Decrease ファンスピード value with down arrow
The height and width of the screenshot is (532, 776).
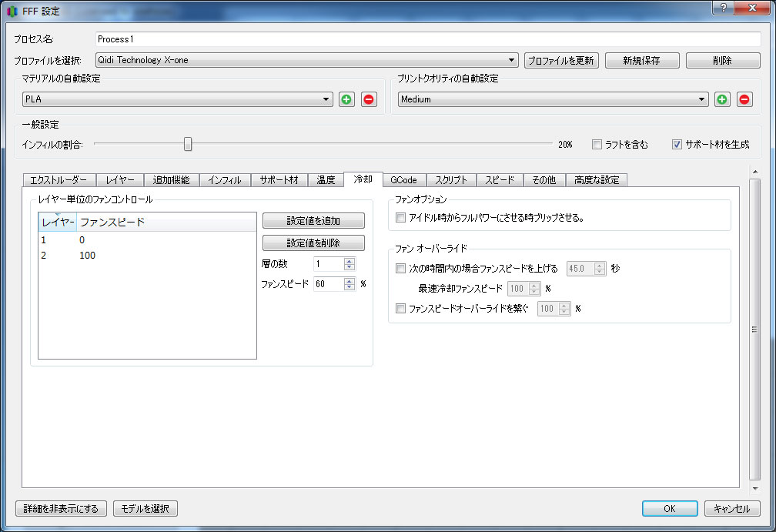click(350, 287)
